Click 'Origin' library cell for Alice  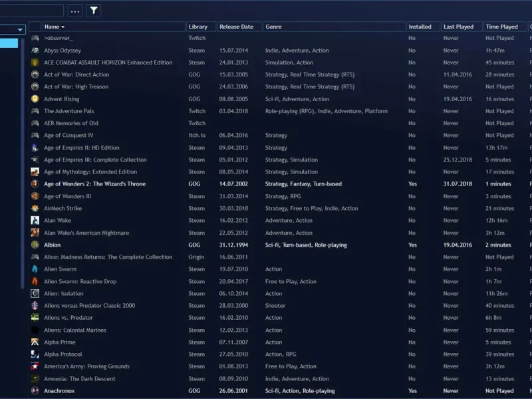click(196, 257)
